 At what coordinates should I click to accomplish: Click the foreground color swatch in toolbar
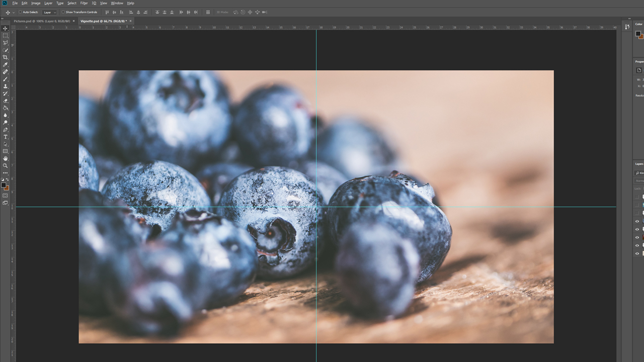(4, 185)
